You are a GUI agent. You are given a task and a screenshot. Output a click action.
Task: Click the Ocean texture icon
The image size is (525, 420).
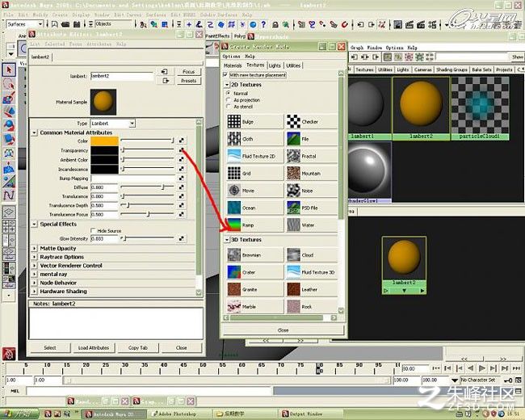coord(234,208)
